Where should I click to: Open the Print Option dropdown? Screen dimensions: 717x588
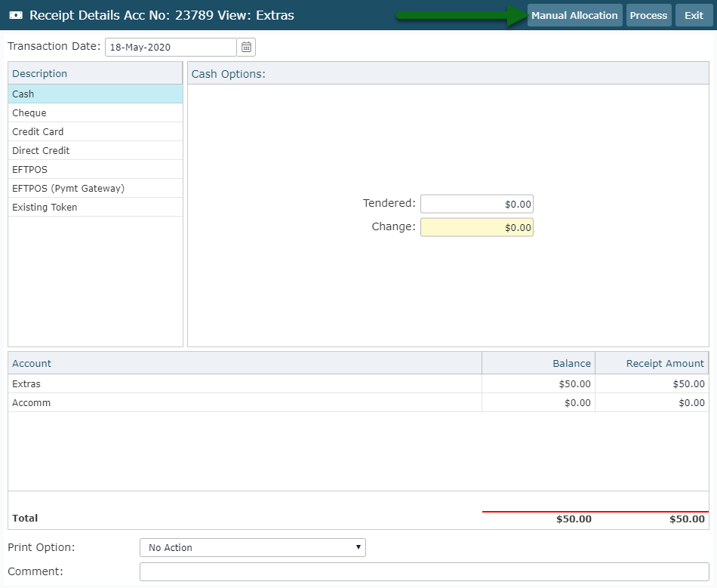click(x=253, y=548)
